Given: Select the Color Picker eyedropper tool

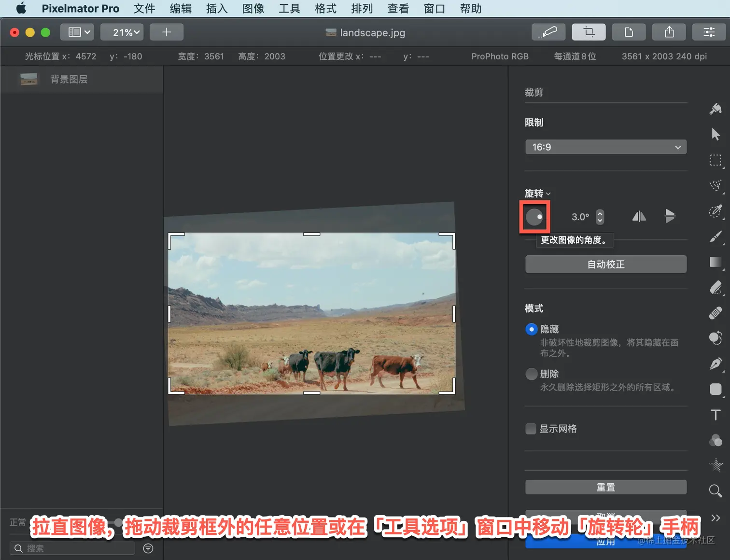Looking at the screenshot, I should click(x=716, y=211).
